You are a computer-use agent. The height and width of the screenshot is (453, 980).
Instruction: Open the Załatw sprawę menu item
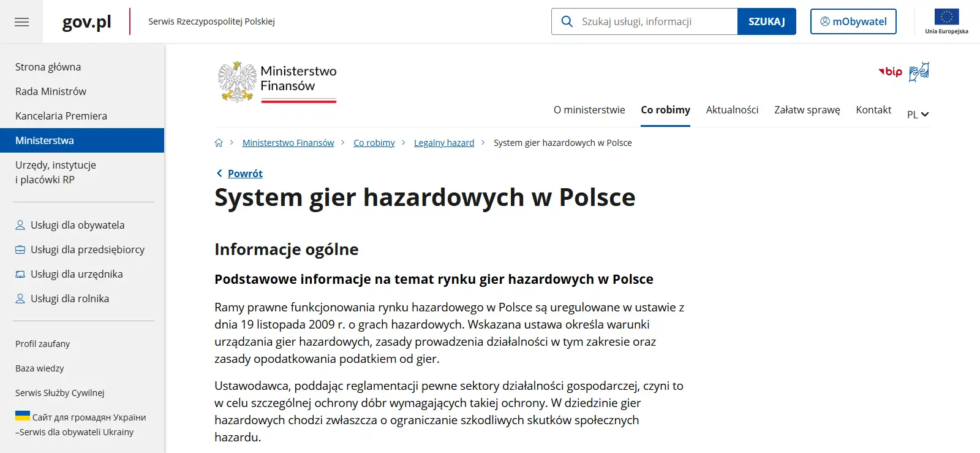pyautogui.click(x=807, y=110)
